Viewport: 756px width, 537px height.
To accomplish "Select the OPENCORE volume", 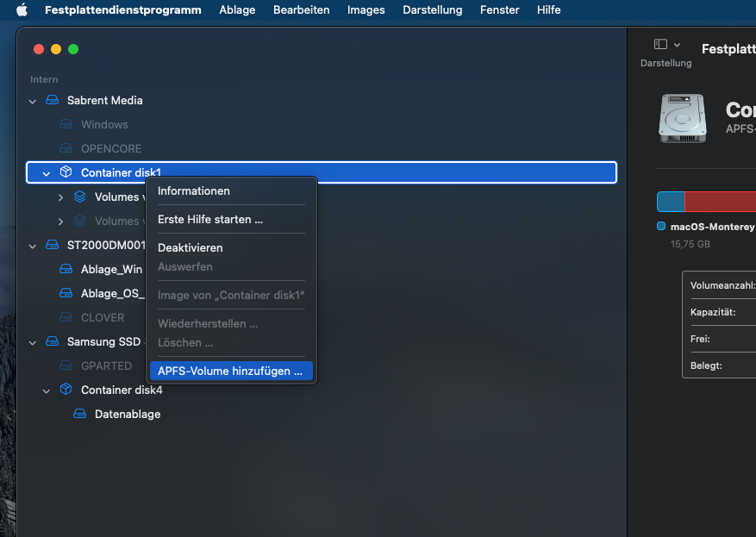I will [x=111, y=148].
